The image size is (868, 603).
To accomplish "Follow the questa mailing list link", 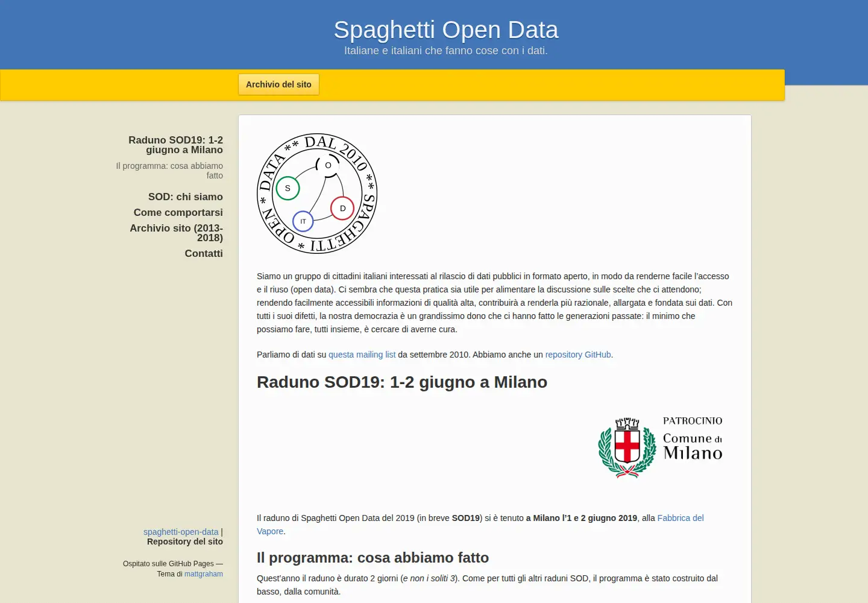I will [x=362, y=355].
